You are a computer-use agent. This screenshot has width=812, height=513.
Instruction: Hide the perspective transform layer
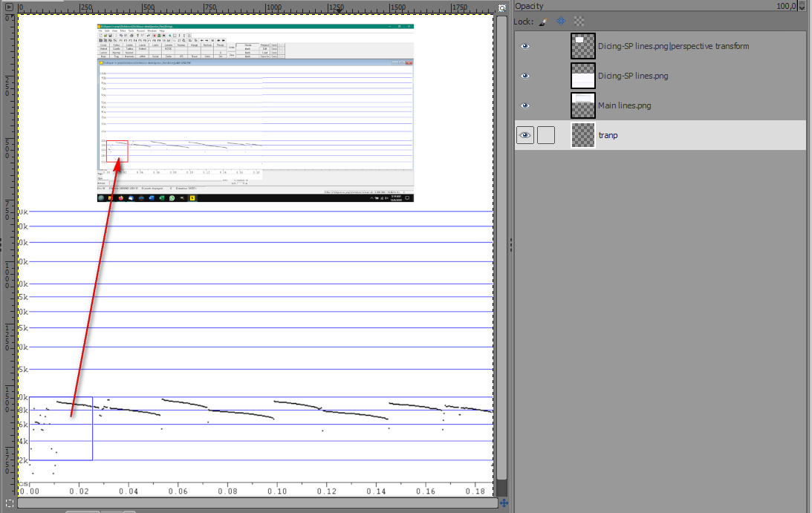coord(525,46)
